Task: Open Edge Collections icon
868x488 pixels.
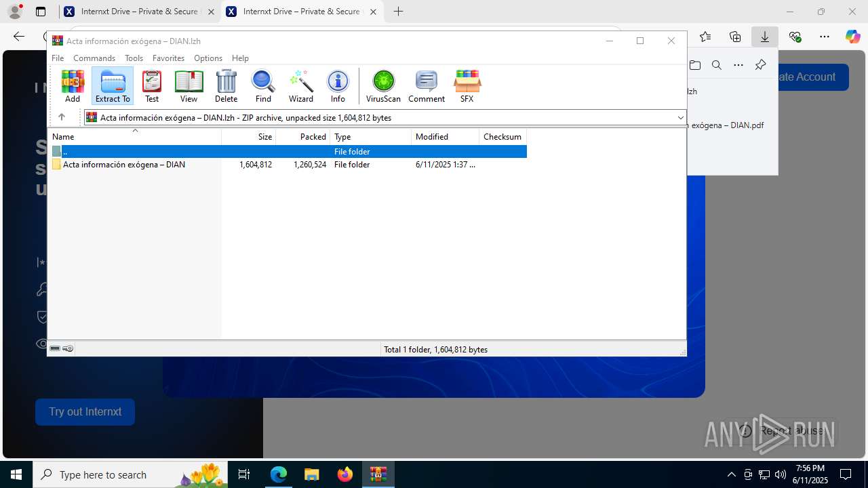Action: [735, 37]
